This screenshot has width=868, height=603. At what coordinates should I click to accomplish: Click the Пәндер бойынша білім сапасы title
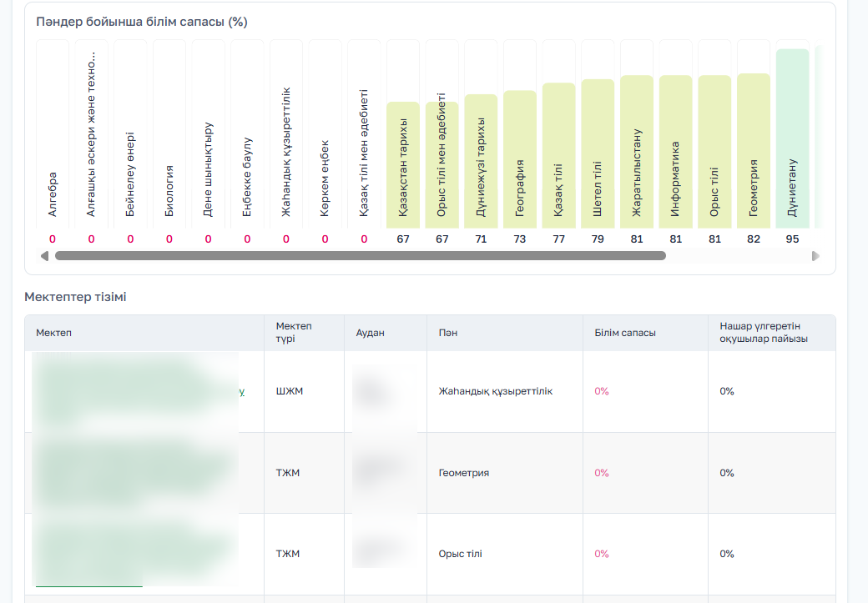[142, 23]
